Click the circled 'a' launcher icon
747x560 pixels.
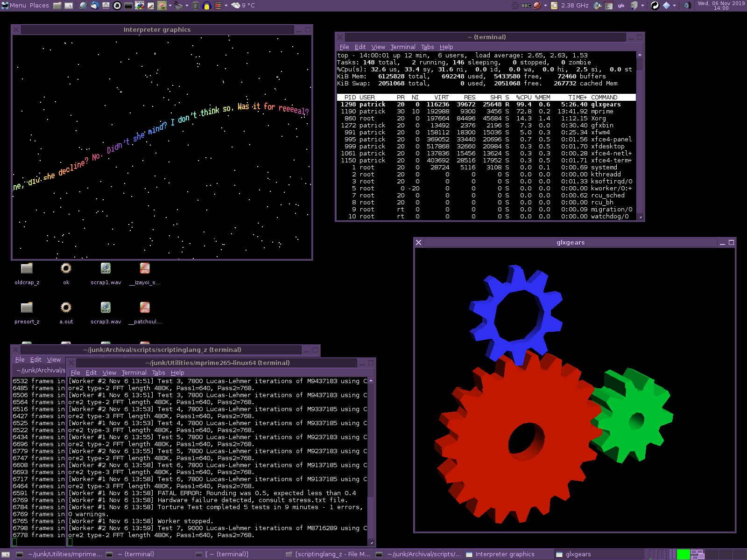pyautogui.click(x=117, y=6)
